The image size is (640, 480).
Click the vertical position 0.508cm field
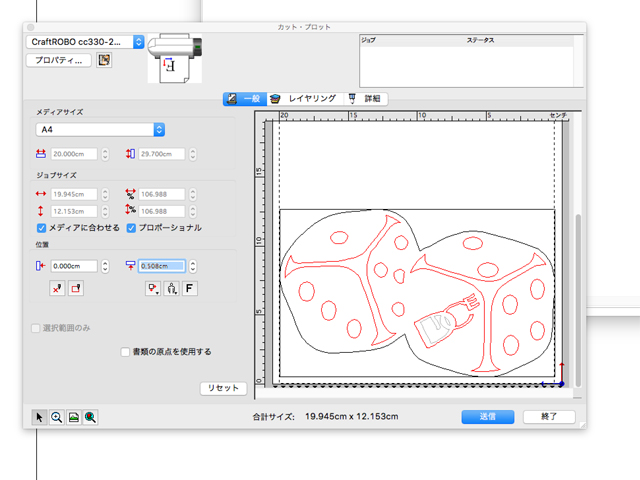[x=162, y=266]
